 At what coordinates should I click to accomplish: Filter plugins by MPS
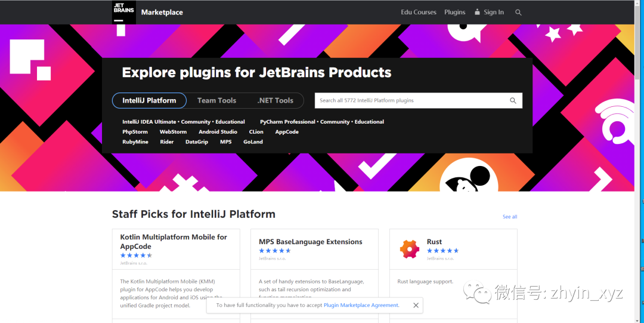[226, 141]
